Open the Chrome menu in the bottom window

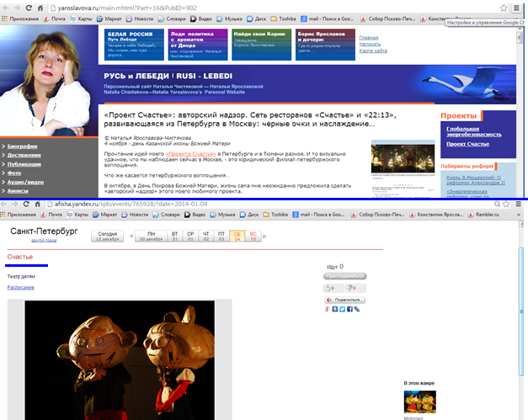click(x=519, y=204)
